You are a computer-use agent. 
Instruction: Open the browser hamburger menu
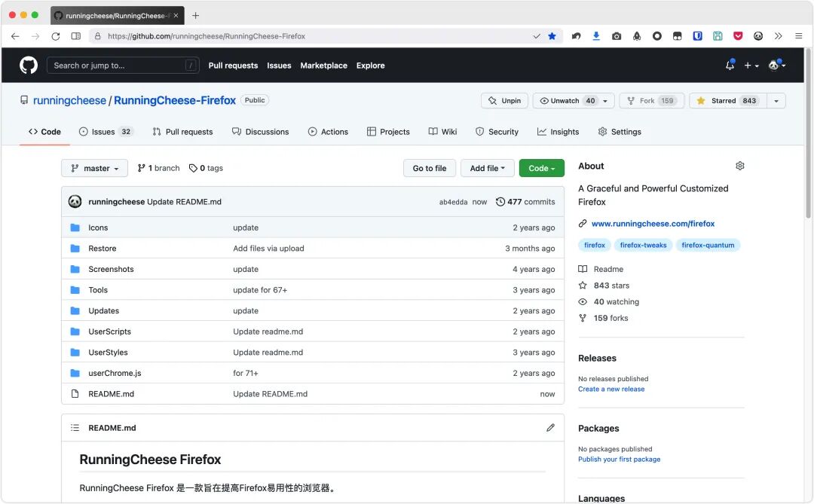798,36
